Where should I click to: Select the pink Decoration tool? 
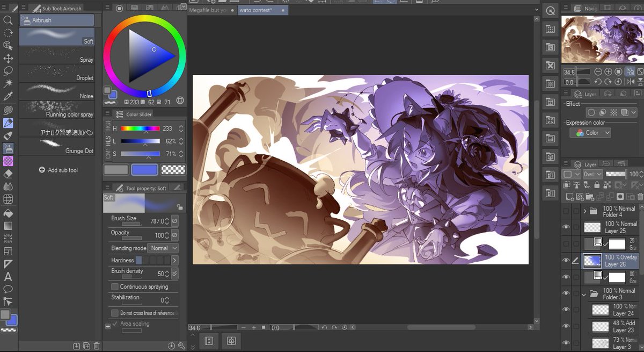tap(8, 161)
